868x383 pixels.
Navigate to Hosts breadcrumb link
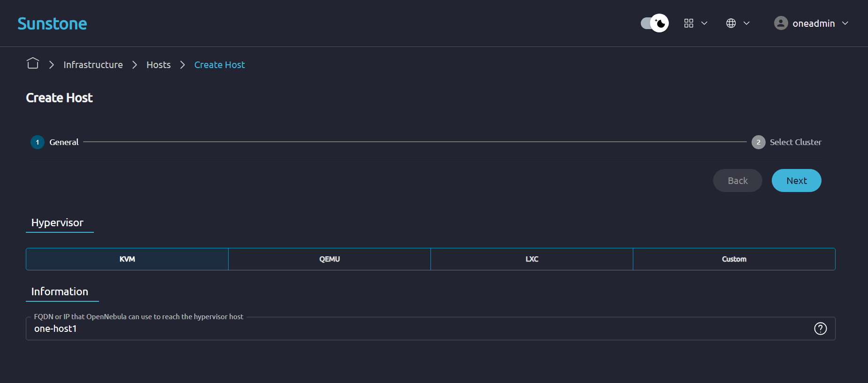[158, 65]
